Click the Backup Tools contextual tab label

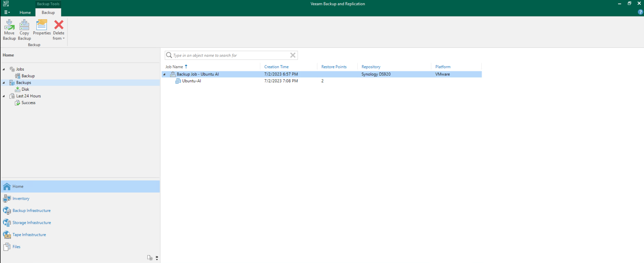[48, 4]
